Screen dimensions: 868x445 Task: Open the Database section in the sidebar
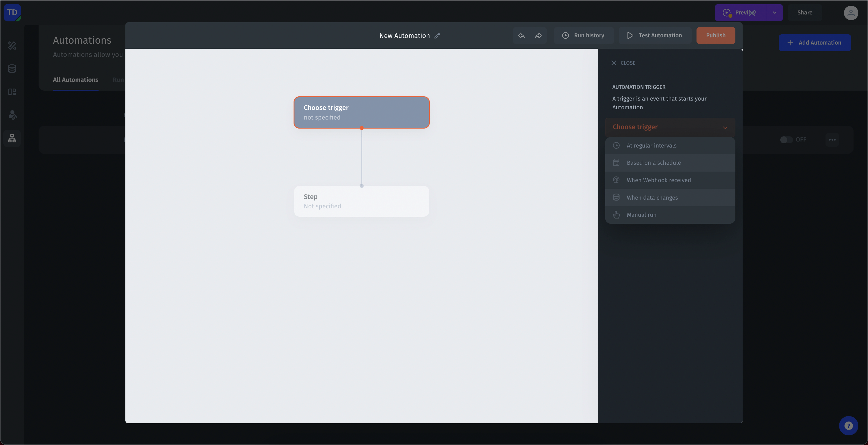pyautogui.click(x=12, y=68)
